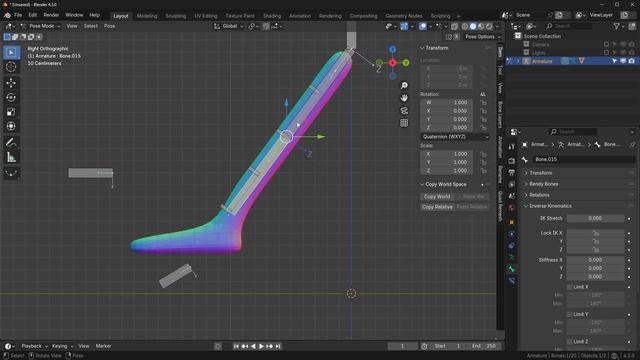Select the Rotate tool
Image resolution: width=640 pixels, height=360 pixels.
click(11, 98)
